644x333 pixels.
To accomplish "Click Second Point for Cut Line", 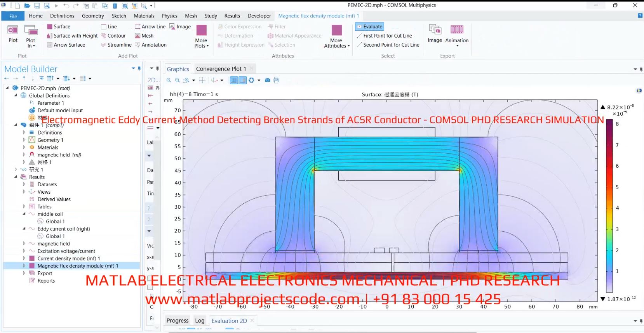I will (388, 45).
